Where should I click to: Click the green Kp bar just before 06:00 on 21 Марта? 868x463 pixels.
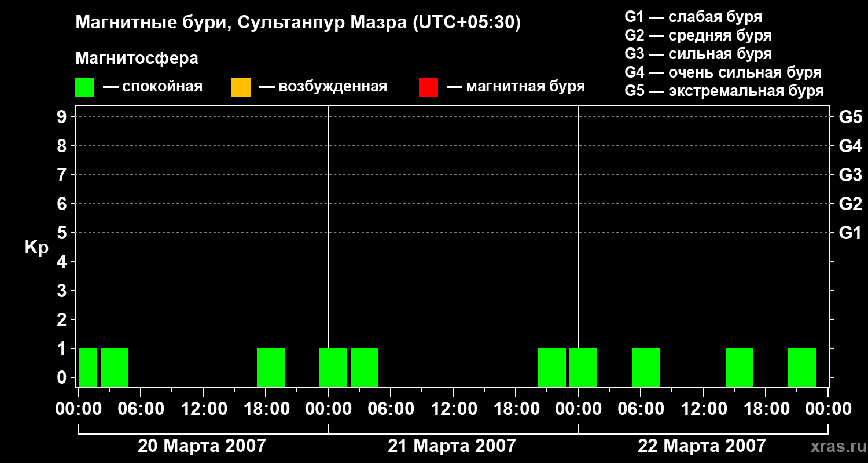click(365, 367)
